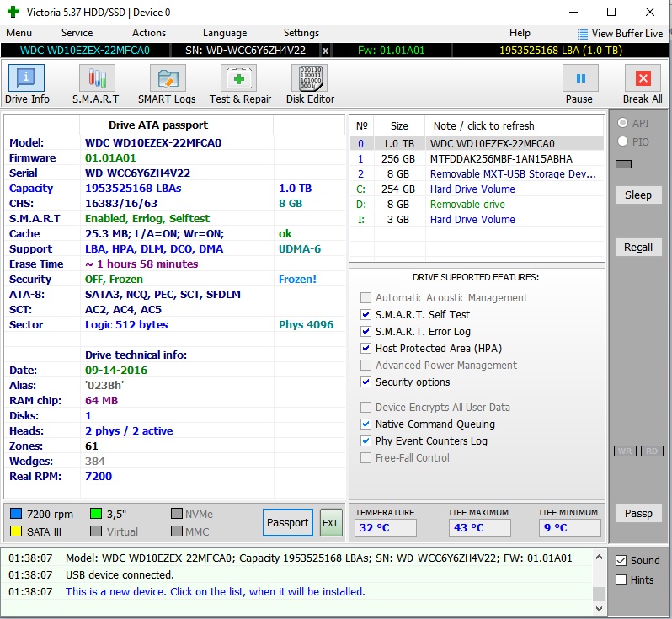Toggle S.M.A.R.T. Self Test checkbox
This screenshot has width=672, height=619.
[365, 315]
